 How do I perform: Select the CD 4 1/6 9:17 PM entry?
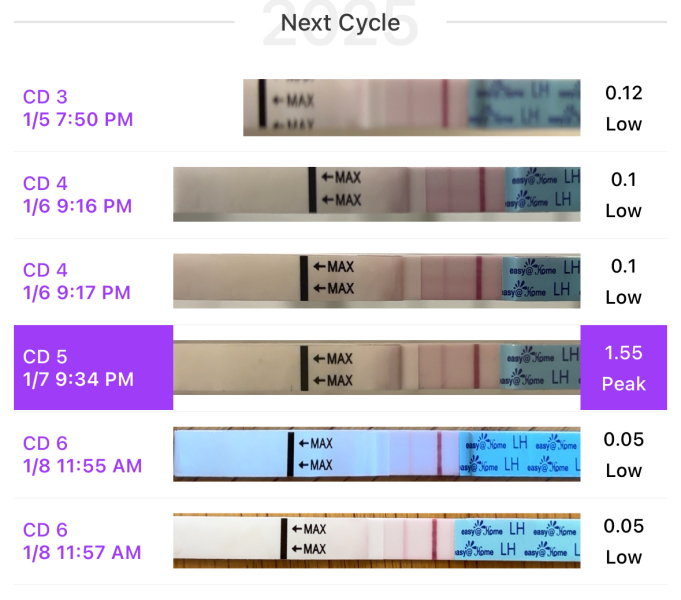pos(78,281)
